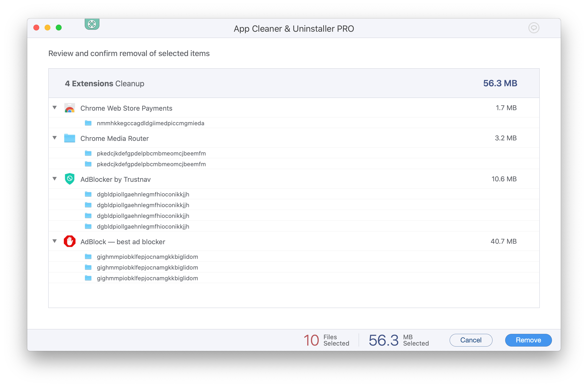This screenshot has height=387, width=588.
Task: Click the green fullscreen window button
Action: [x=59, y=28]
